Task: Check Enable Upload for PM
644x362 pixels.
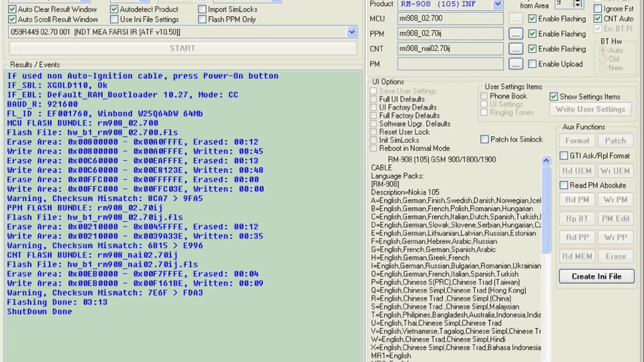Action: pyautogui.click(x=532, y=64)
